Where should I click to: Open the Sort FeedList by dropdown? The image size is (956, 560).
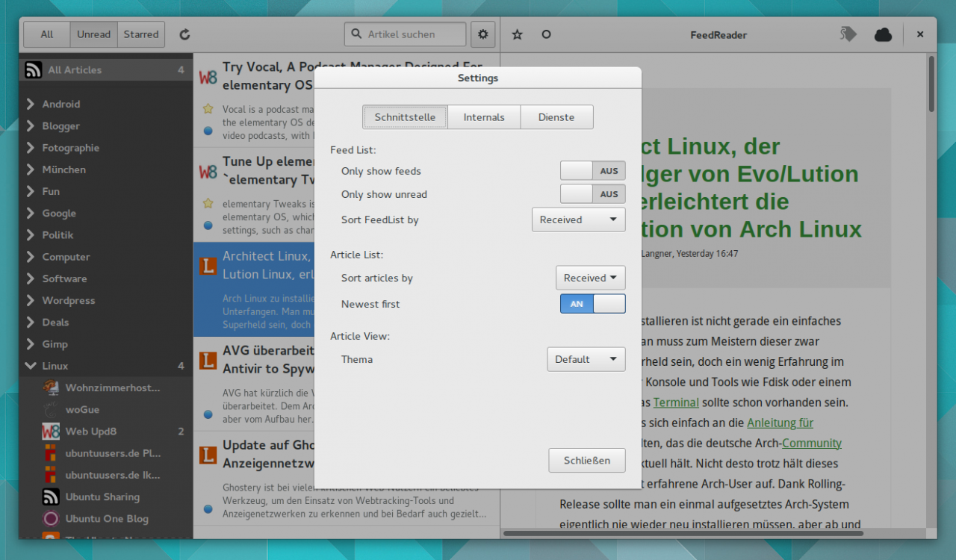click(x=578, y=220)
